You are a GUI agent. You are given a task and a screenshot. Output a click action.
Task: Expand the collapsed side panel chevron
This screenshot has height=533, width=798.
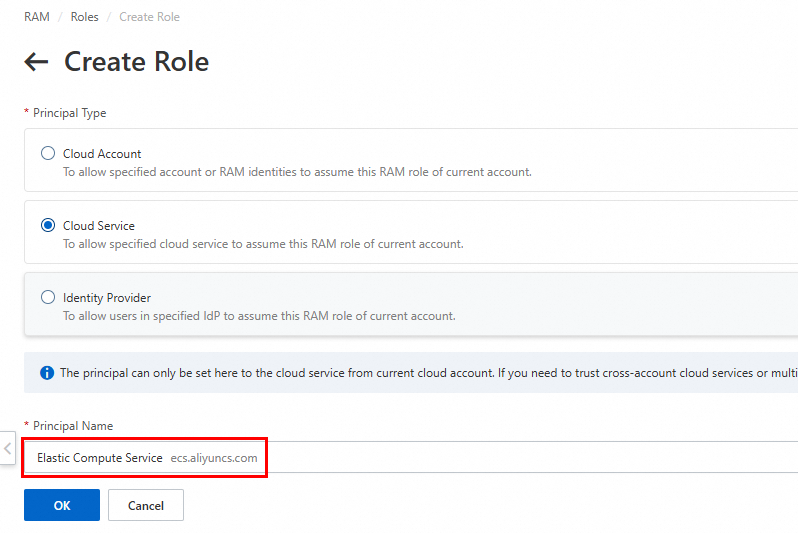pos(7,448)
